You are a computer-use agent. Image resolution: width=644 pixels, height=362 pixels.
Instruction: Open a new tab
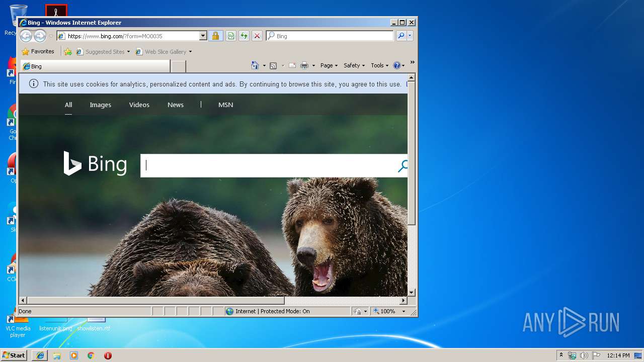[x=178, y=66]
